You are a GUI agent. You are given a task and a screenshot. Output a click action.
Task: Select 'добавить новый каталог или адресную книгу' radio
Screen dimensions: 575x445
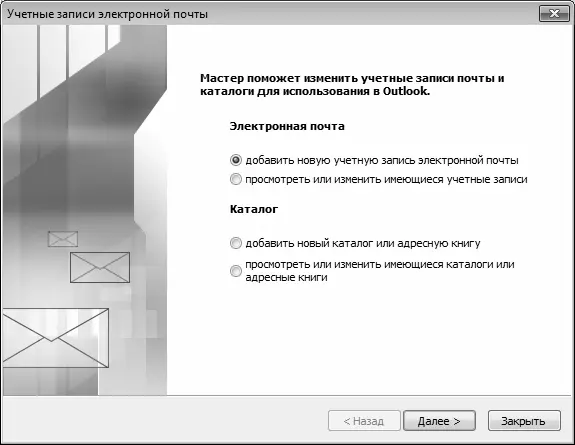(236, 243)
